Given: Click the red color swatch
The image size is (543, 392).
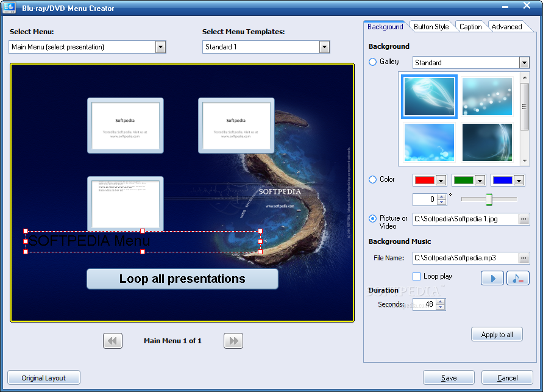Looking at the screenshot, I should point(425,180).
